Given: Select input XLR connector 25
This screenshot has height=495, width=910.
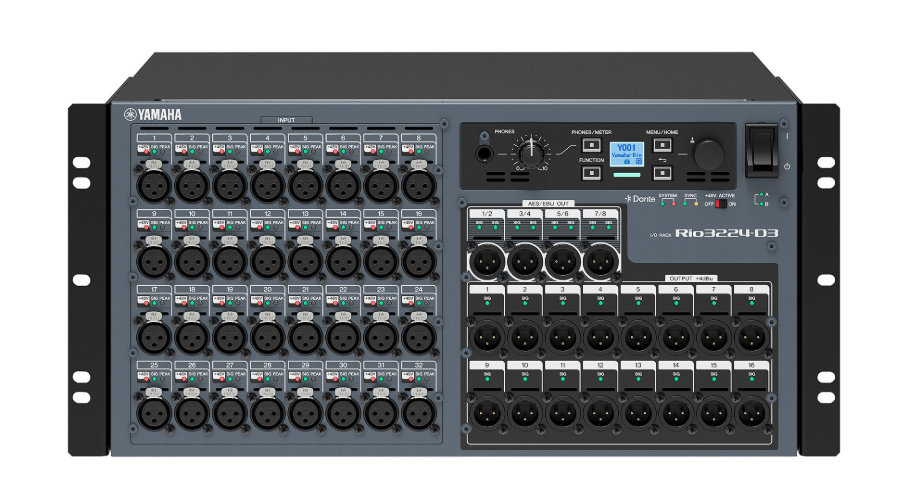Looking at the screenshot, I should click(154, 413).
